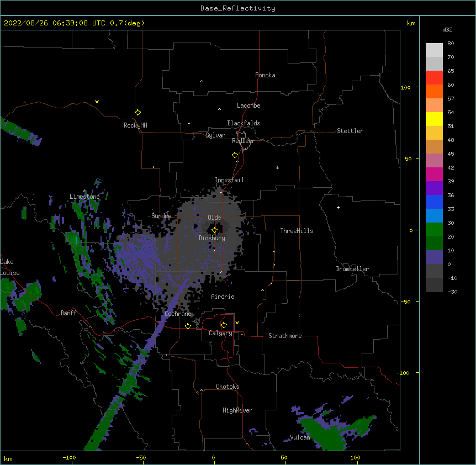Image resolution: width=476 pixels, height=465 pixels.
Task: Click the Limestone label
Action: pos(84,197)
